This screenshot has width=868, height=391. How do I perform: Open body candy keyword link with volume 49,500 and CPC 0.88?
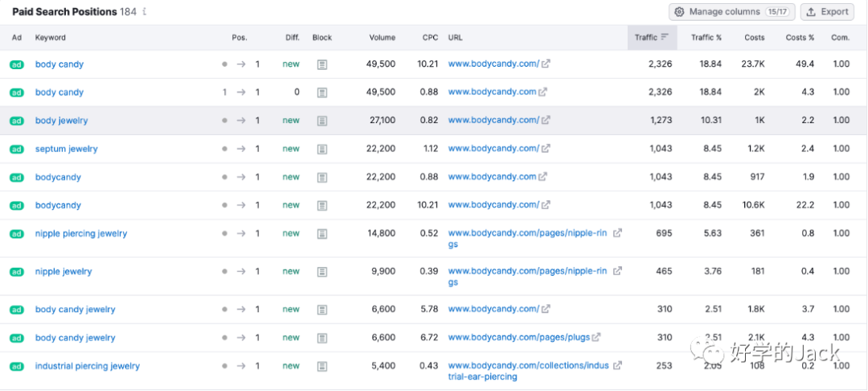pyautogui.click(x=59, y=92)
